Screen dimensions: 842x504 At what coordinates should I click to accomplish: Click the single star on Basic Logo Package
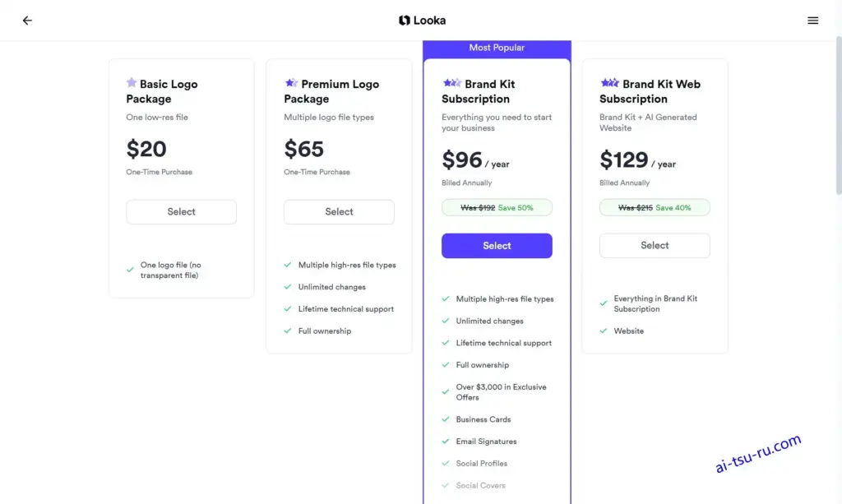tap(132, 83)
